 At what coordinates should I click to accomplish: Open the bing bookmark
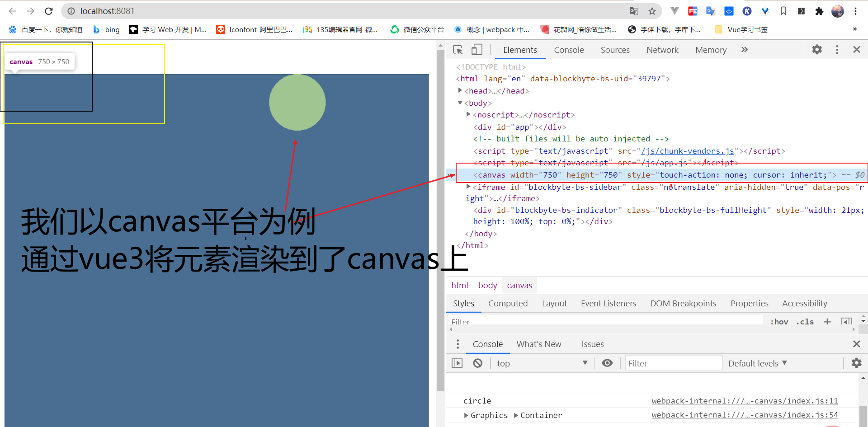(x=106, y=29)
